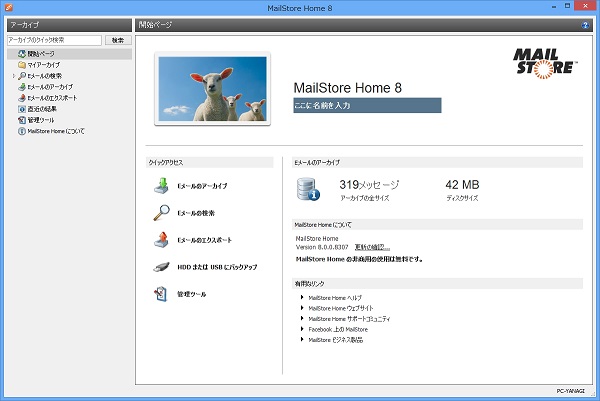
Task: Open 直近の結果 in the sidebar
Action: click(41, 109)
